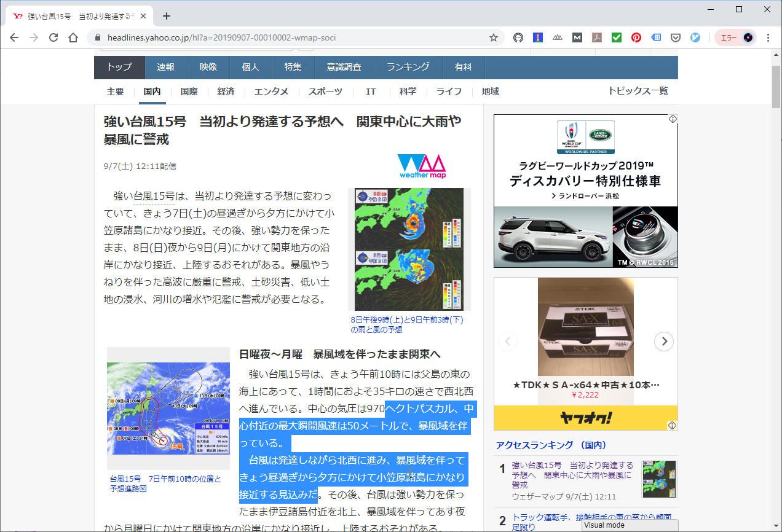Click the weather map logo
Screen dimensions: 782x532
pos(422,166)
